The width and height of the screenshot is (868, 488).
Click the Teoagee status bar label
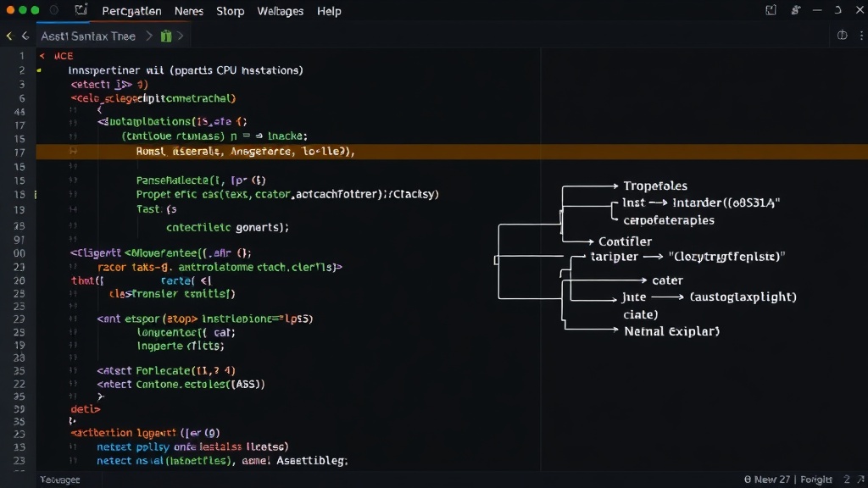tap(60, 480)
